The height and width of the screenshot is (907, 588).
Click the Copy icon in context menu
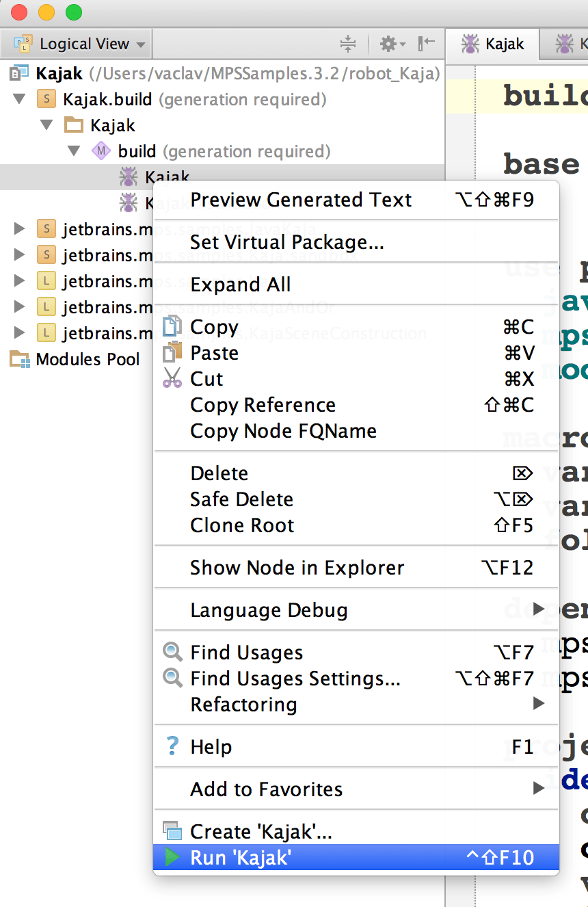pos(172,327)
